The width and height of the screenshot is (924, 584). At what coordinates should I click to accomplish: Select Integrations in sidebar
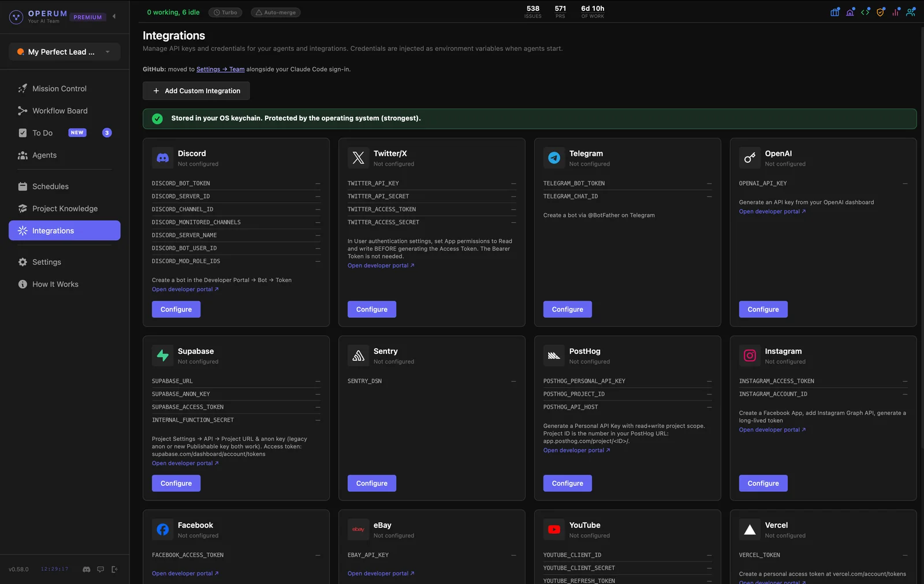(x=65, y=231)
